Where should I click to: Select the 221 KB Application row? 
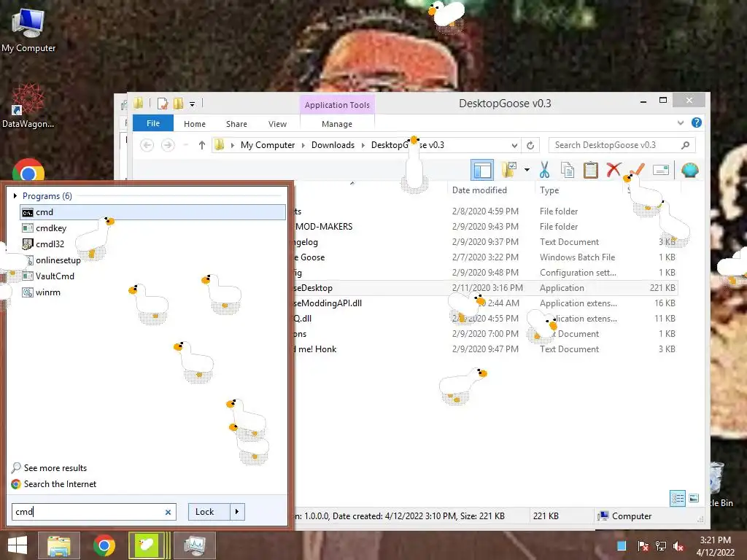[485, 287]
